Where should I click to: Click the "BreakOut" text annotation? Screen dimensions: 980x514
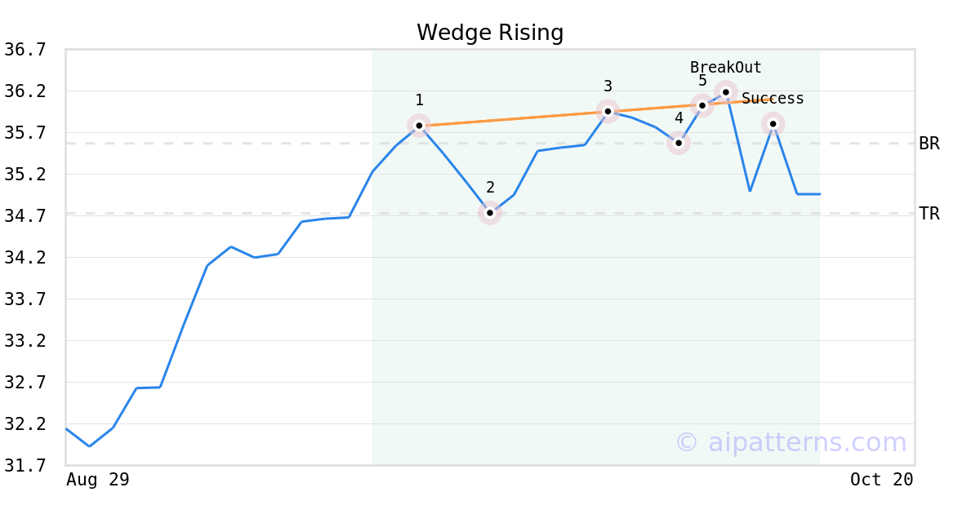tap(725, 68)
